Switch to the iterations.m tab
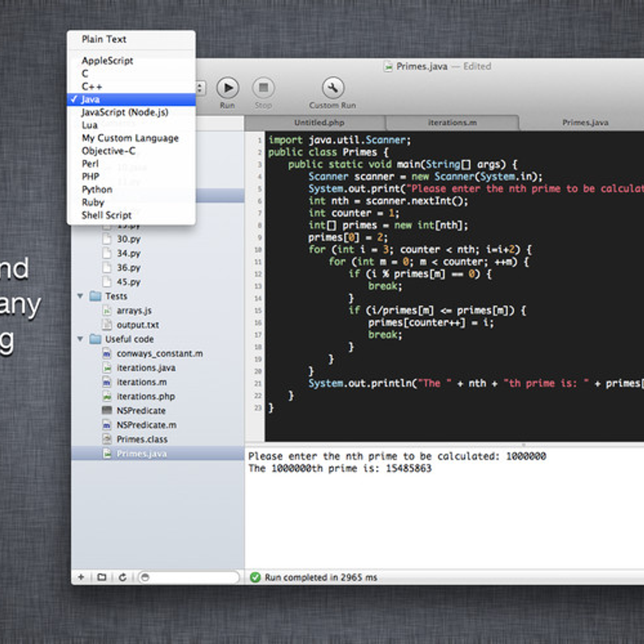 [x=452, y=122]
